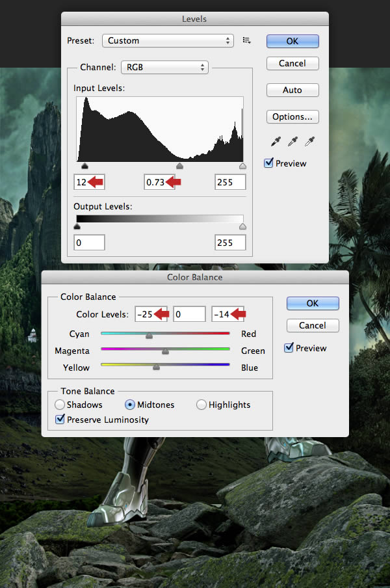390x588 pixels.
Task: Select the Shadows tone balance option
Action: (60, 405)
